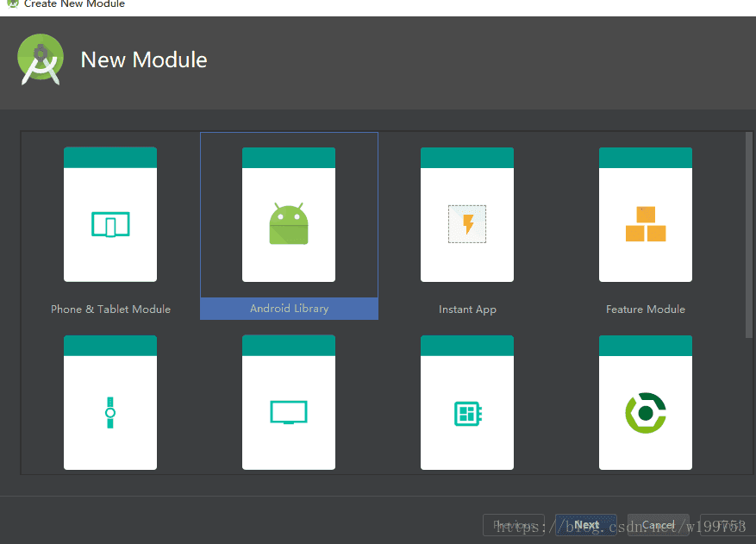Click the green Android Library robot icon
The image size is (756, 544).
pos(289,224)
